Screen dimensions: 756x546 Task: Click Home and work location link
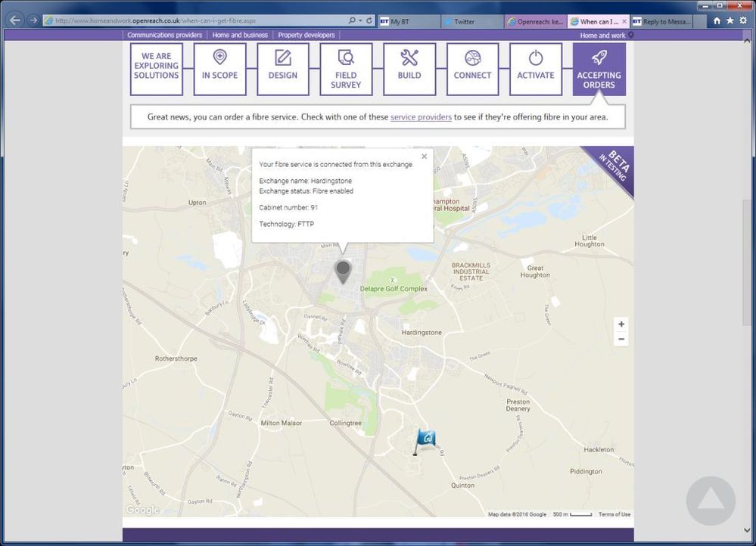pos(606,36)
